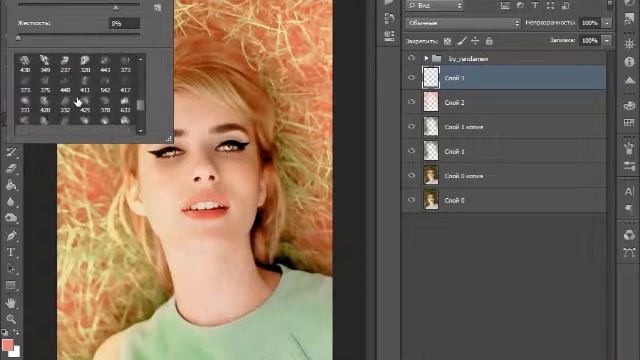The width and height of the screenshot is (640, 360).
Task: Select the Pen tool
Action: click(11, 236)
